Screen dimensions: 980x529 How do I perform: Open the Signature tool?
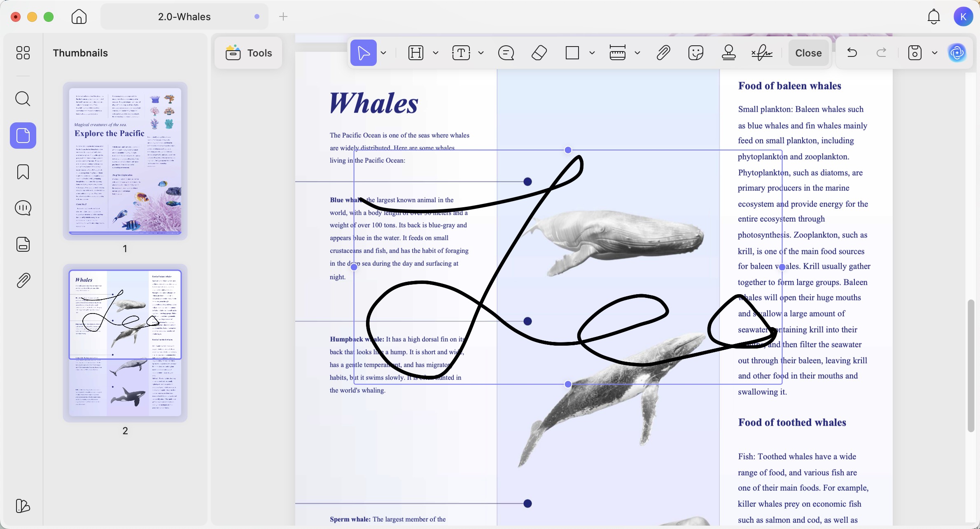(762, 53)
